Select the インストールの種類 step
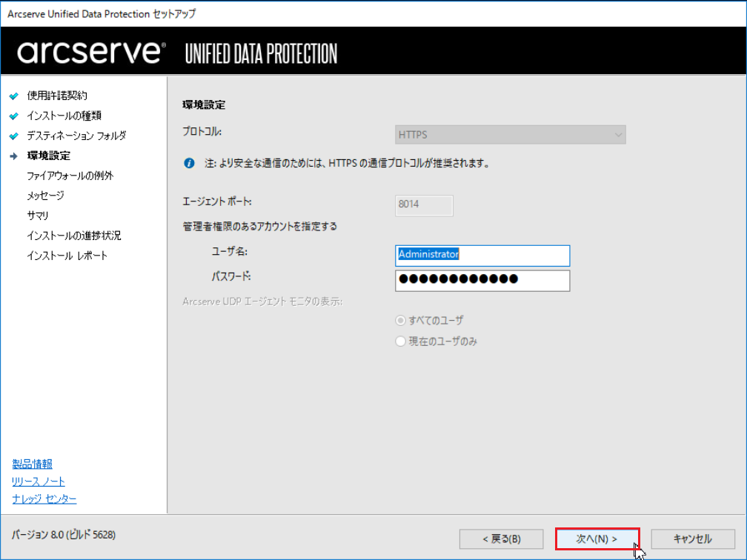The width and height of the screenshot is (747, 560). coord(64,116)
